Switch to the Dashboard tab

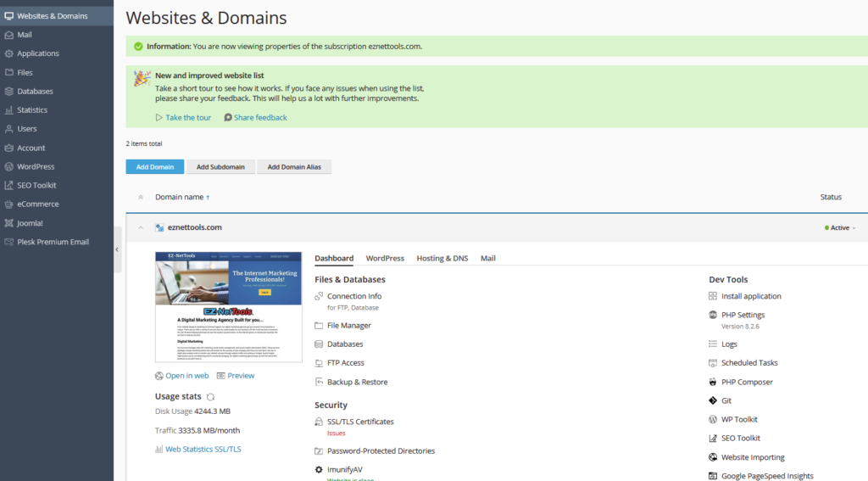click(x=334, y=258)
